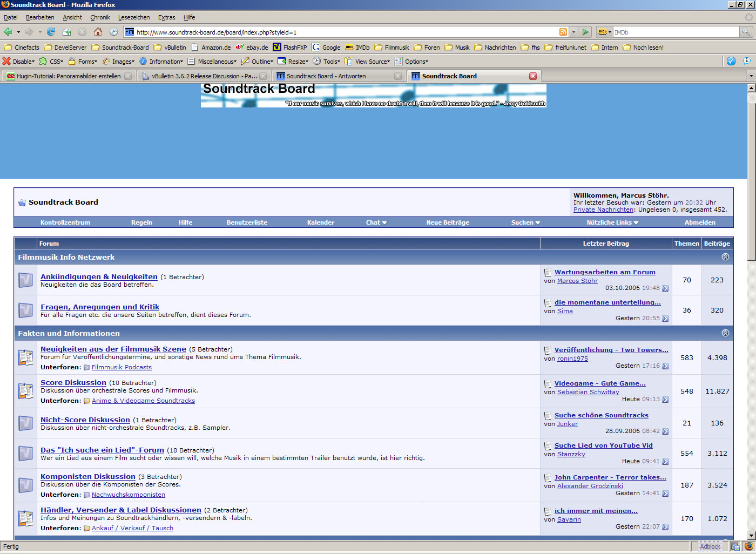The height and width of the screenshot is (554, 756).
Task: Open the Web Developer CSS menu
Action: coord(51,62)
